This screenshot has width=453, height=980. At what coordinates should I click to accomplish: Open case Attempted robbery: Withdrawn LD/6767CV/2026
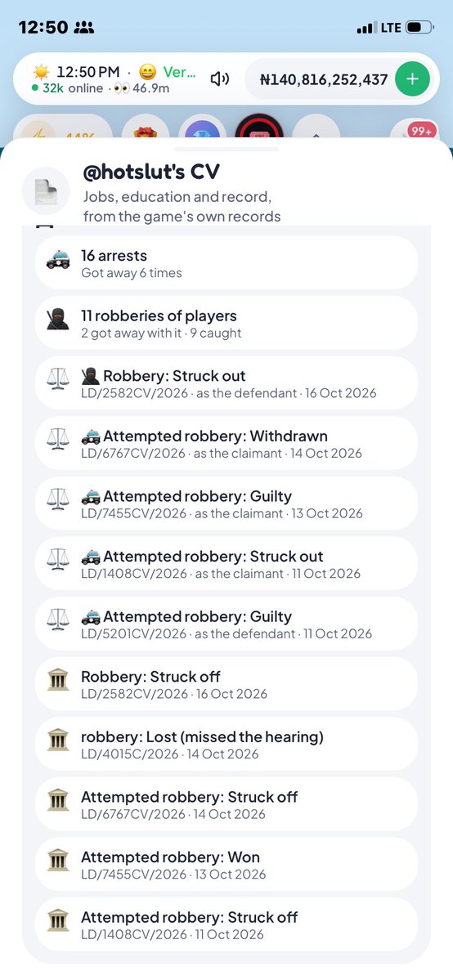pyautogui.click(x=226, y=443)
